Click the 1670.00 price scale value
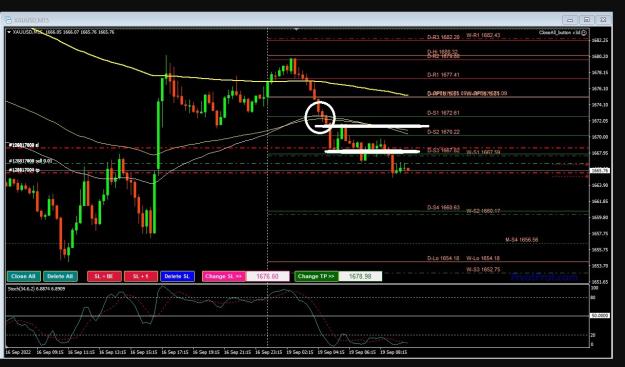Viewport: 625px width, 367px height. pos(599,137)
